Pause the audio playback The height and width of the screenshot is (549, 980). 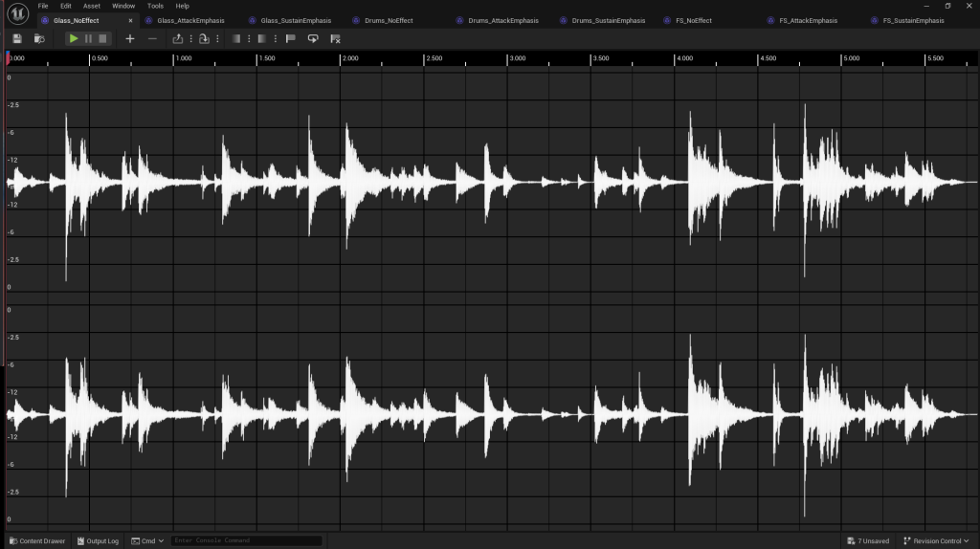point(88,38)
